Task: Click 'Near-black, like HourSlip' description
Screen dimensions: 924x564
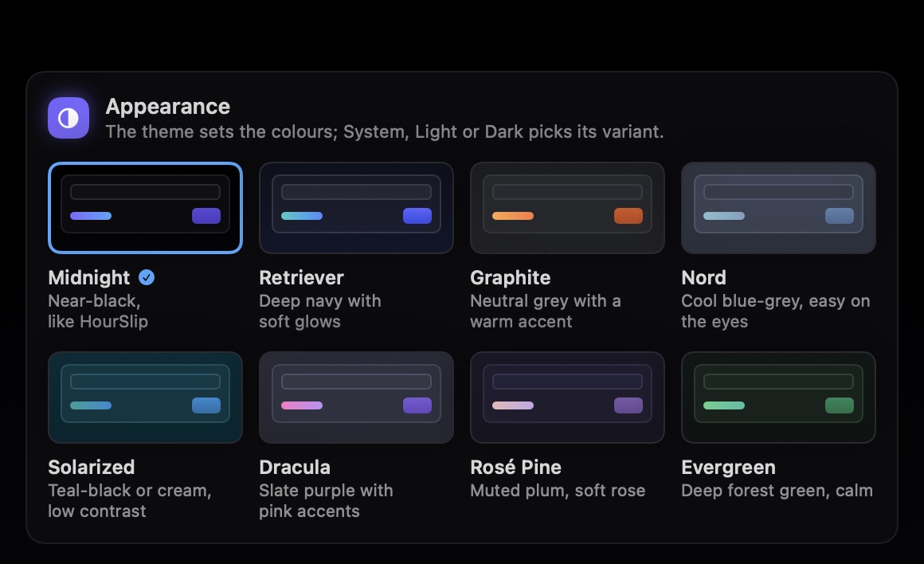Action: (x=98, y=311)
